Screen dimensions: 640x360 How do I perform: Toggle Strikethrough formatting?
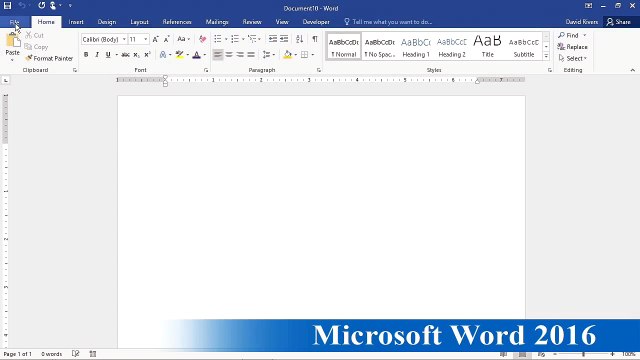pyautogui.click(x=125, y=55)
